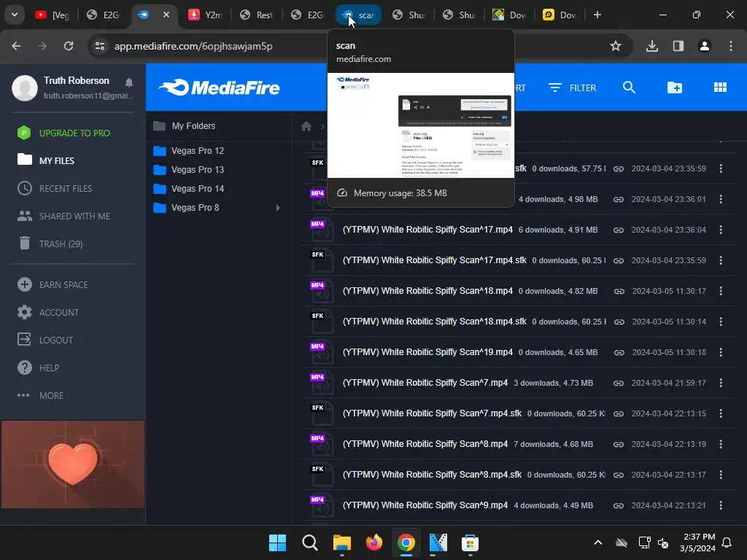Image resolution: width=747 pixels, height=560 pixels.
Task: Switch to grid view icon
Action: click(720, 87)
